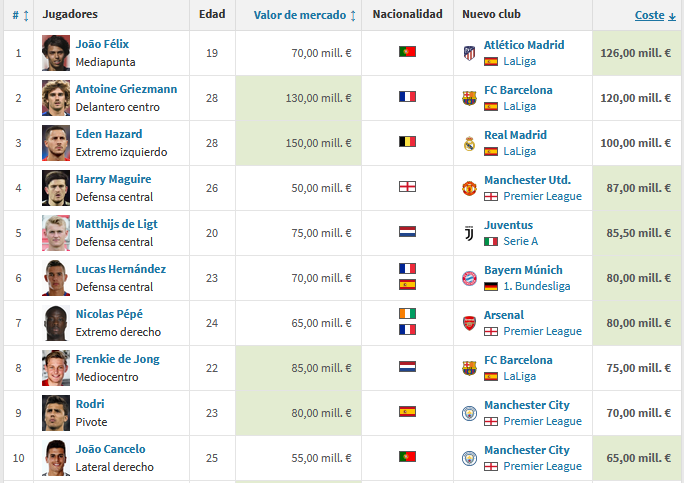
Task: Click Frenkie de Jong's portrait thumbnail
Action: [x=56, y=368]
